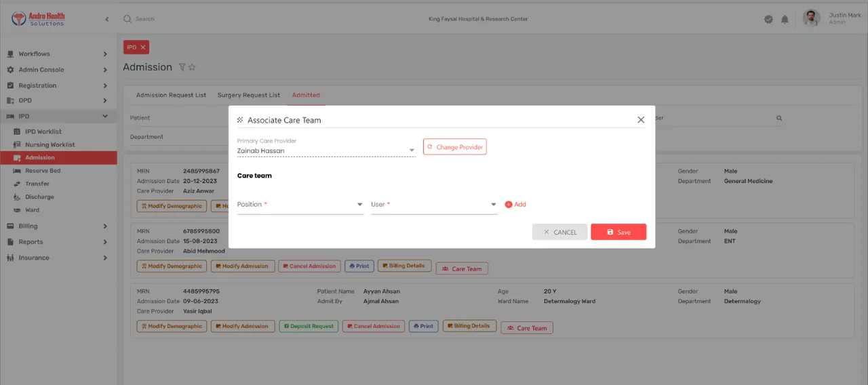Screen dimensions: 868x385
Task: Click CANCEL in the dialog
Action: click(559, 232)
